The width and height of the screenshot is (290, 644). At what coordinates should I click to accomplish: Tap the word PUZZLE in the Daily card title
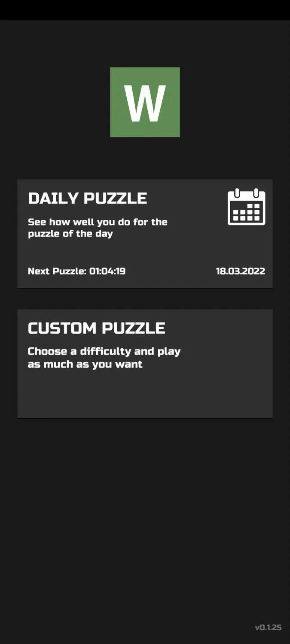tap(115, 198)
